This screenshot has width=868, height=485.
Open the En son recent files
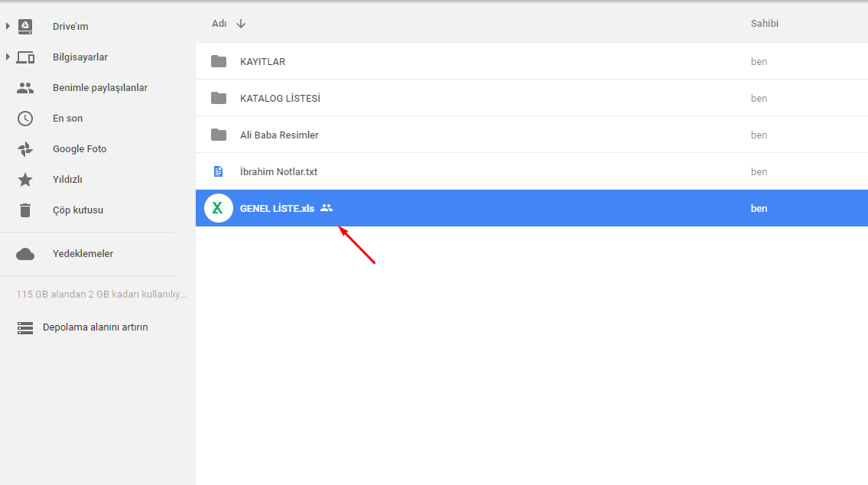(67, 119)
